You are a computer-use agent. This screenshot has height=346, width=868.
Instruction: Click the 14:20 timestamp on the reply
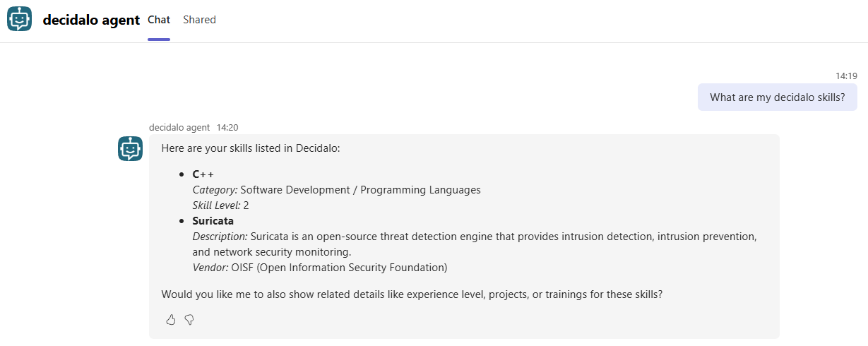click(227, 128)
